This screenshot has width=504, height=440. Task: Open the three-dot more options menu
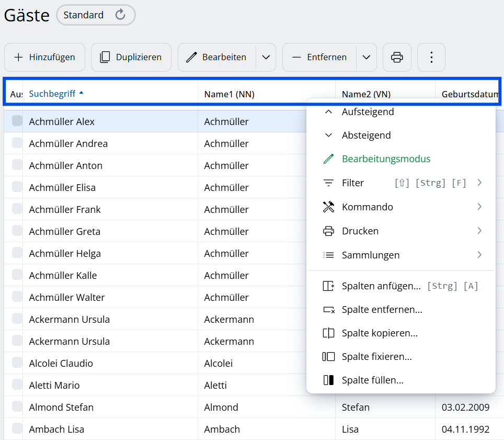coord(431,57)
